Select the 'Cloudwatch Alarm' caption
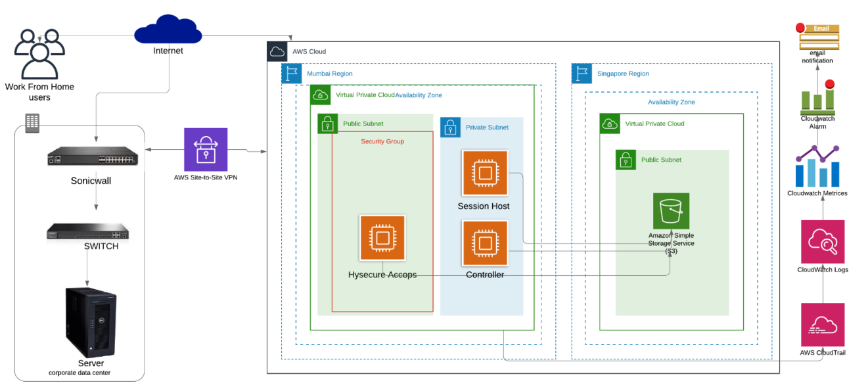 click(x=817, y=122)
